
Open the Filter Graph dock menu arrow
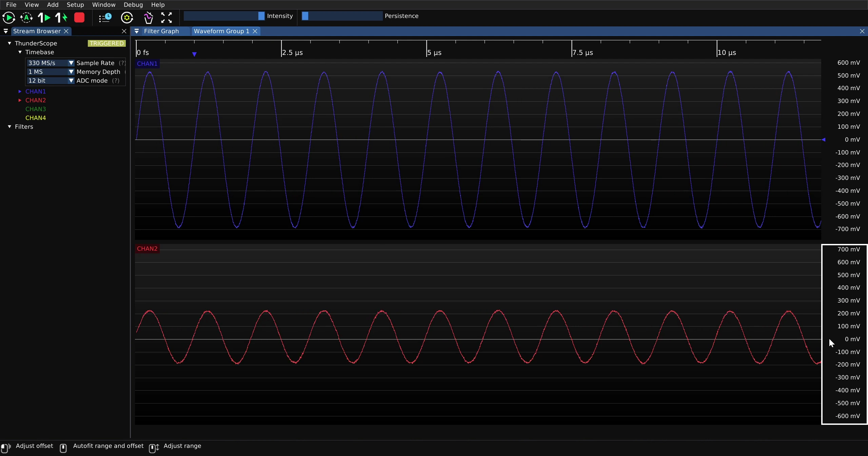click(x=137, y=31)
